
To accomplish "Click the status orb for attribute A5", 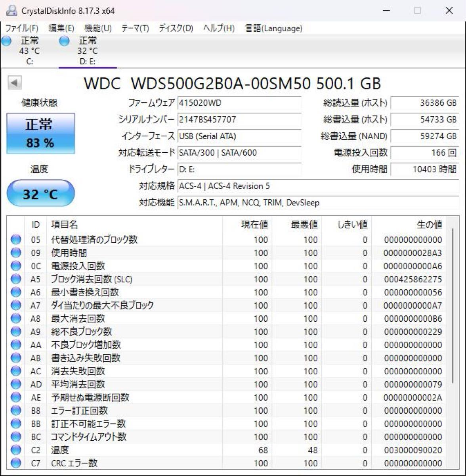I will [x=16, y=279].
